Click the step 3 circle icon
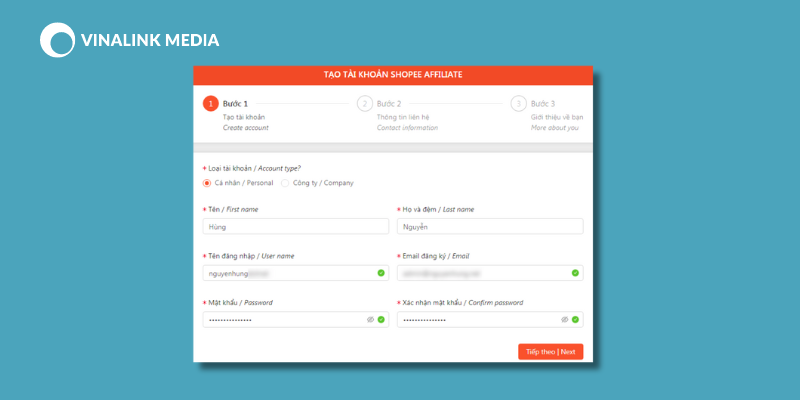Image resolution: width=800 pixels, height=400 pixels. [518, 104]
